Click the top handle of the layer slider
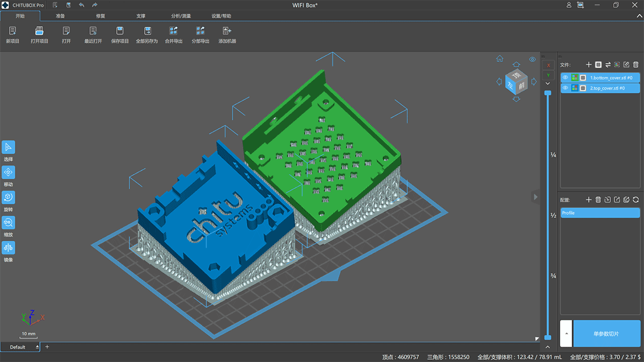 pos(548,92)
